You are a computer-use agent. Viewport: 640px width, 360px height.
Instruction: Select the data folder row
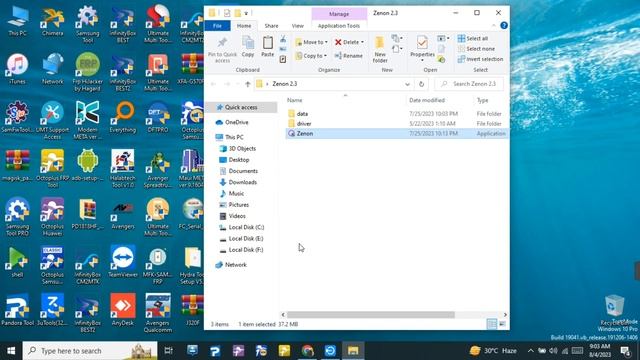click(396, 113)
